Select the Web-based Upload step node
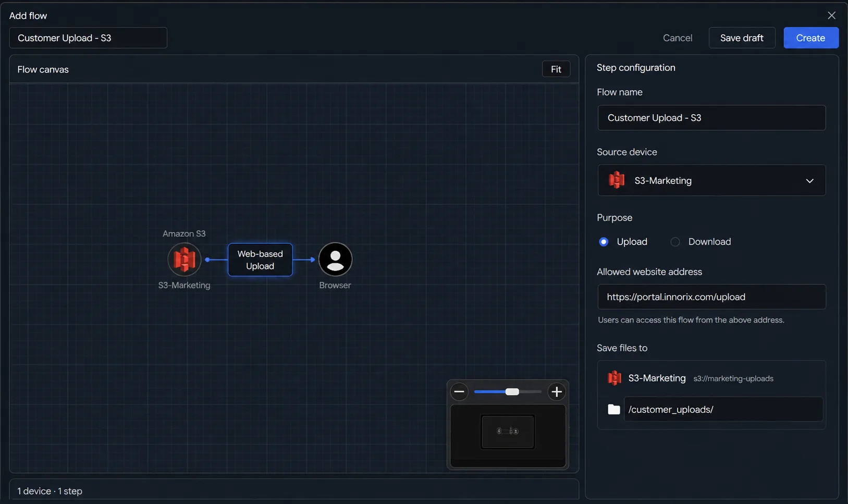 pos(260,260)
